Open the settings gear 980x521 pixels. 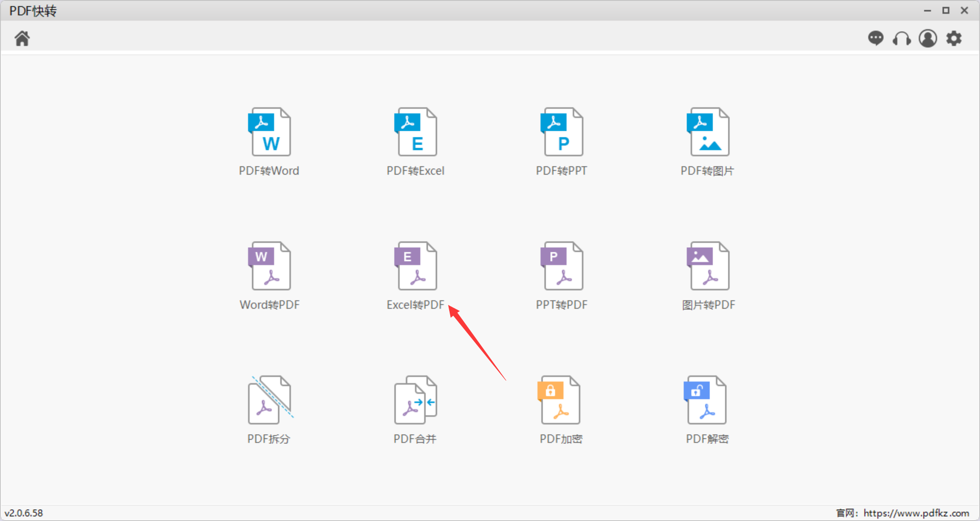(x=954, y=38)
